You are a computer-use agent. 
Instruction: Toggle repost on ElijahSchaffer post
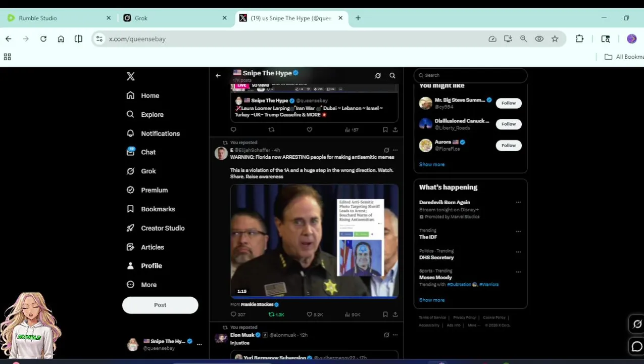click(276, 314)
